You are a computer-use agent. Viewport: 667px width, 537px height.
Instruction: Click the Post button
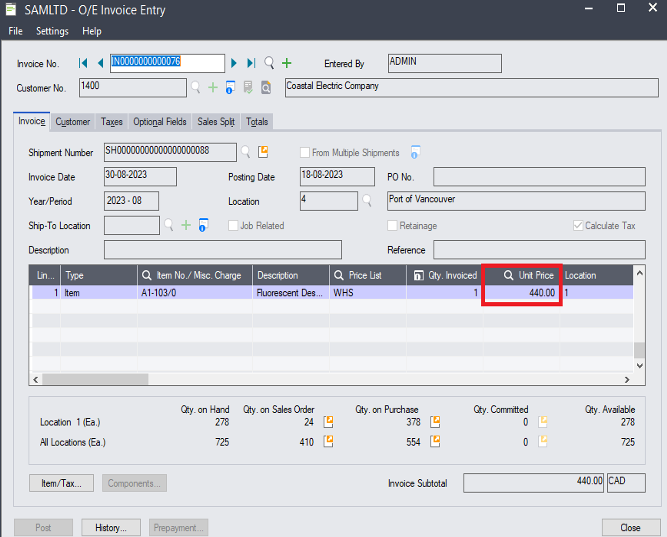(x=43, y=528)
